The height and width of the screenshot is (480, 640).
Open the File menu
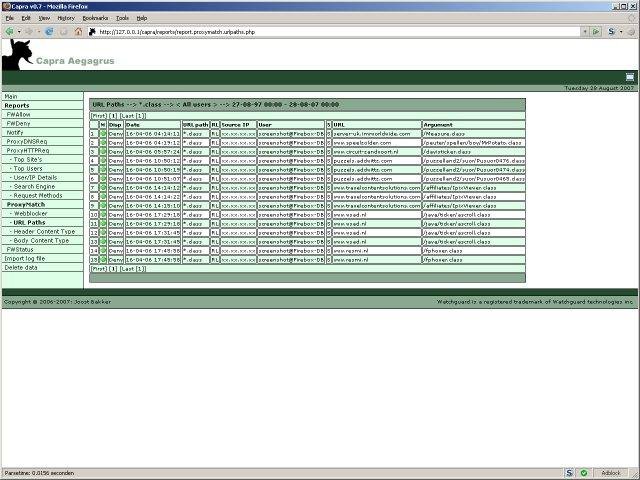pyautogui.click(x=10, y=18)
